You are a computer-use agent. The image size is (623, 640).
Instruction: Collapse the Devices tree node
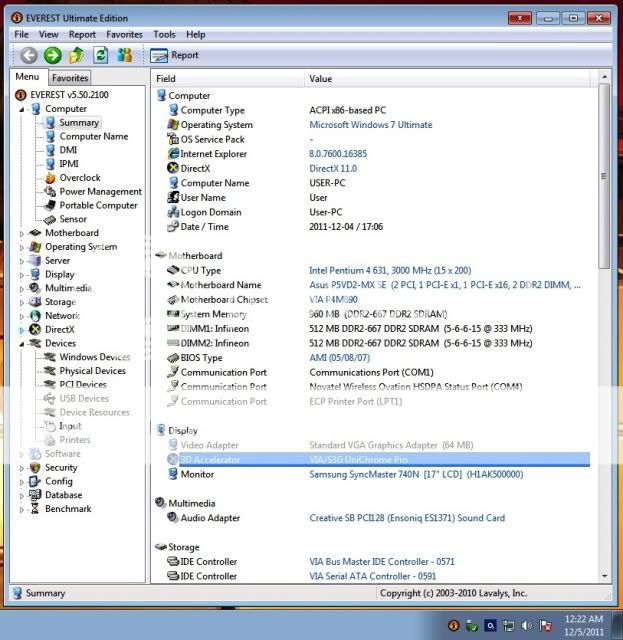(x=22, y=344)
